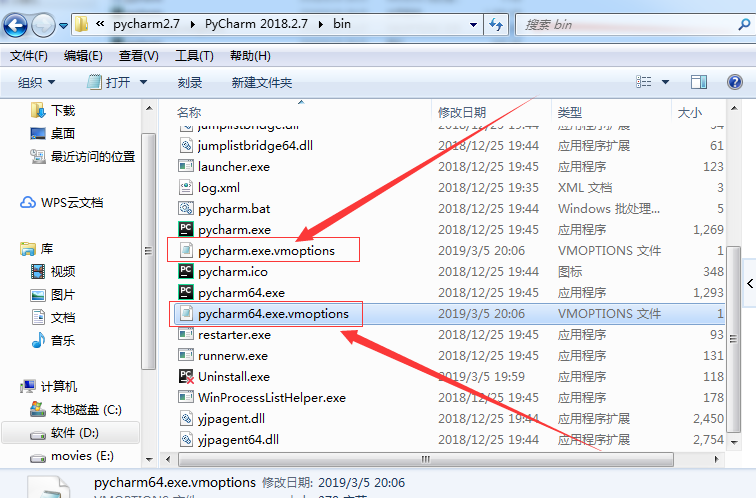
Task: Click the WPS云文档 cloud icon
Action: click(x=28, y=202)
